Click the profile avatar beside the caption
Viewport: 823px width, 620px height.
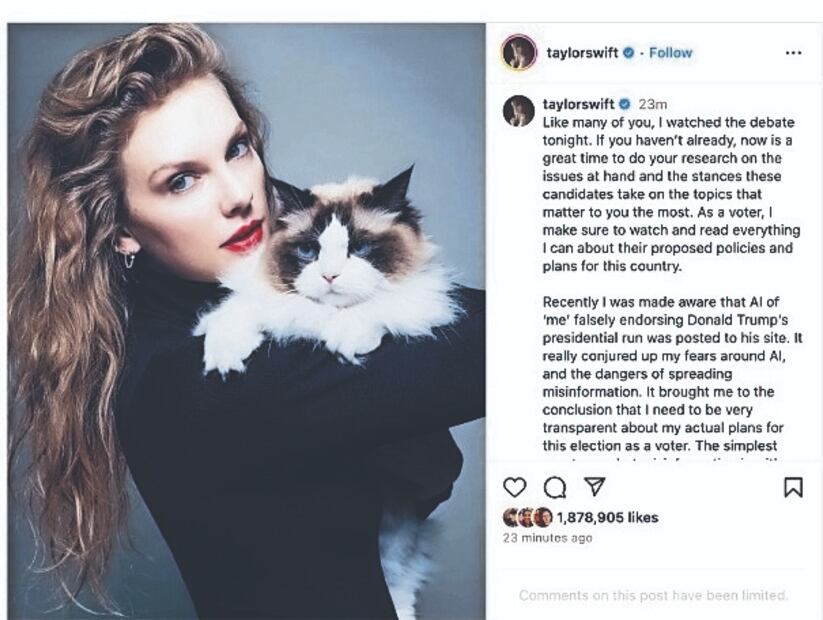517,110
